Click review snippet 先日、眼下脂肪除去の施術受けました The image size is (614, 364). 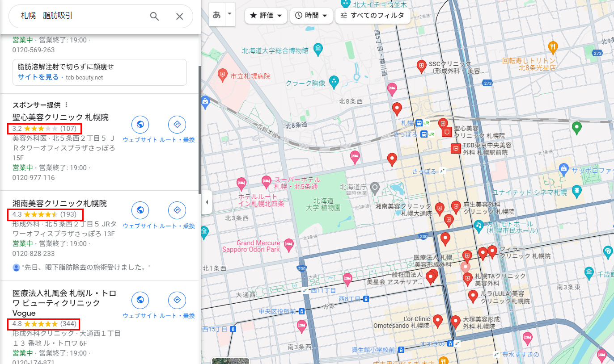coord(86,268)
